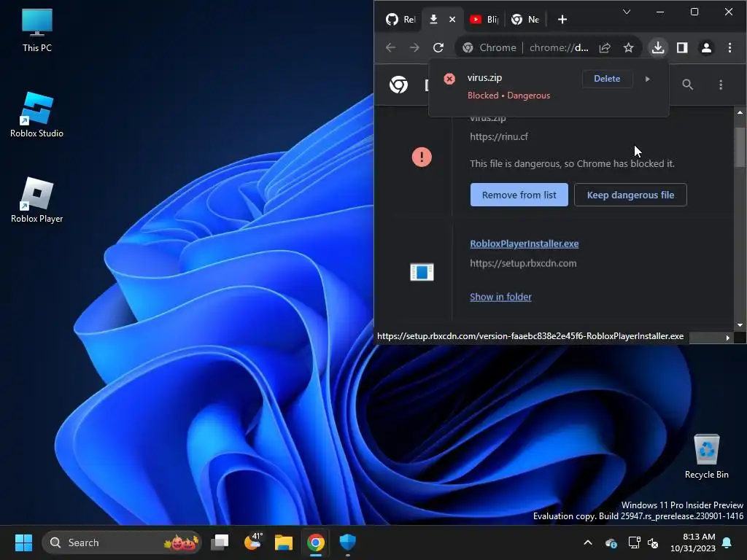Switch to the YouTube tab
The width and height of the screenshot is (747, 560).
tap(484, 20)
